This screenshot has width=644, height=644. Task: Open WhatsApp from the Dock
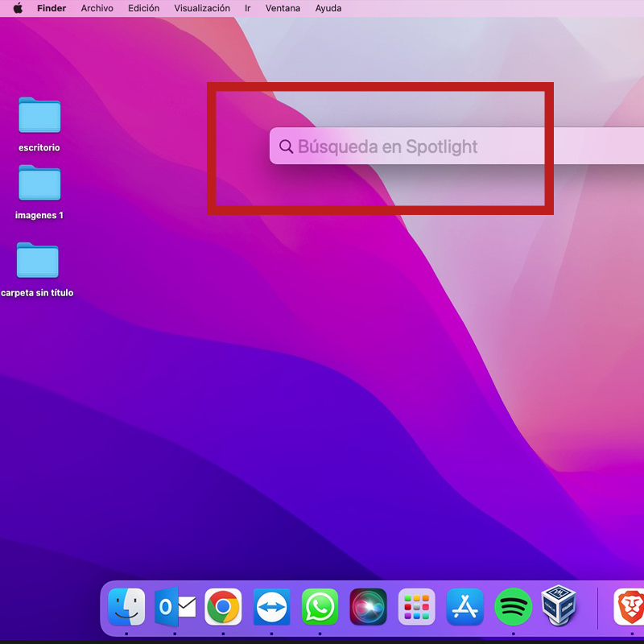(320, 607)
